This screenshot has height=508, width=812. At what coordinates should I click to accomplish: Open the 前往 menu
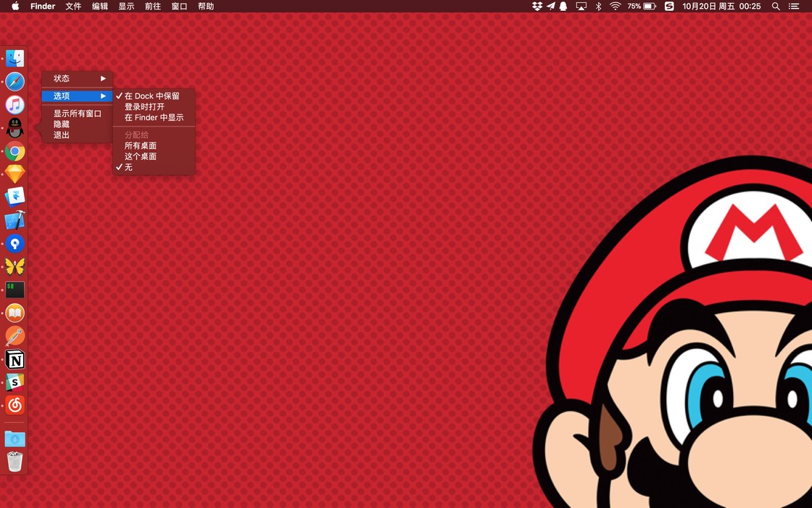[x=152, y=7]
